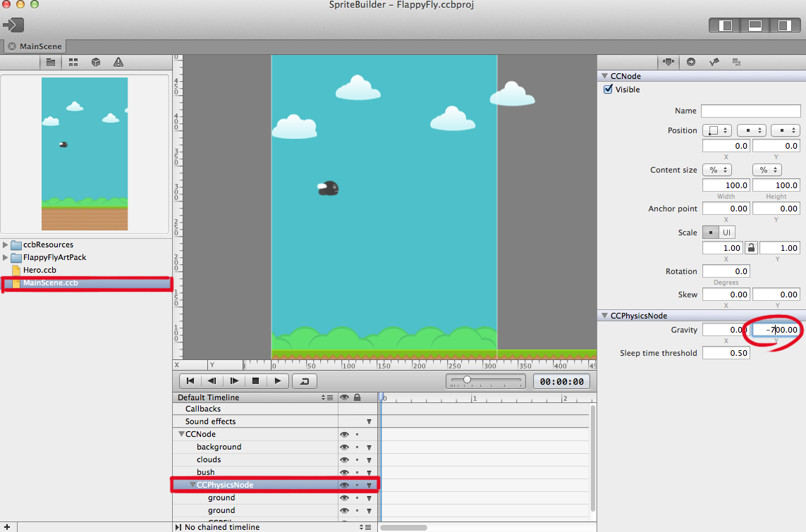Open item code connections tab
Image resolution: width=806 pixels, height=532 pixels.
pyautogui.click(x=691, y=62)
